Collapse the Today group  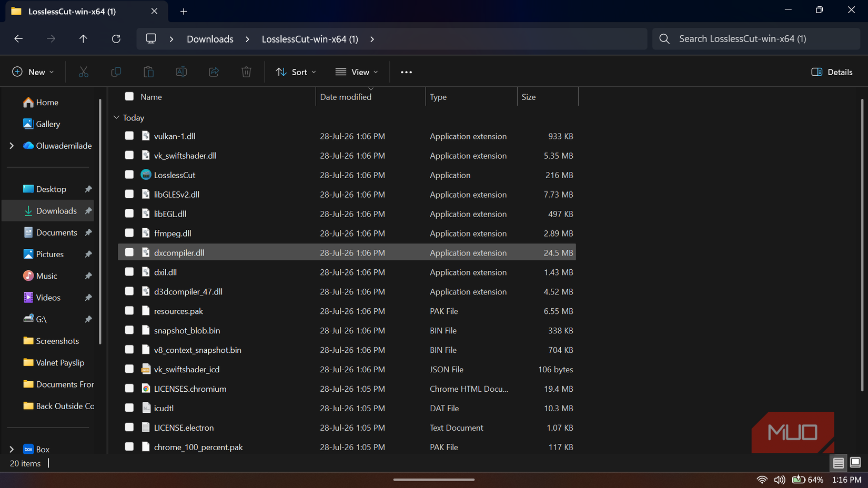tap(116, 118)
